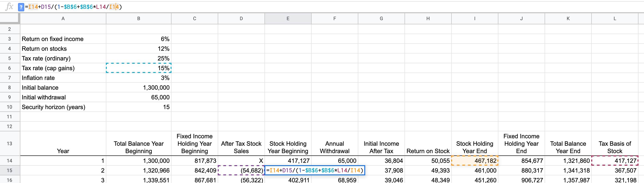Screen dimensions: 644x183
Task: Select row 14 header
Action: 9,161
